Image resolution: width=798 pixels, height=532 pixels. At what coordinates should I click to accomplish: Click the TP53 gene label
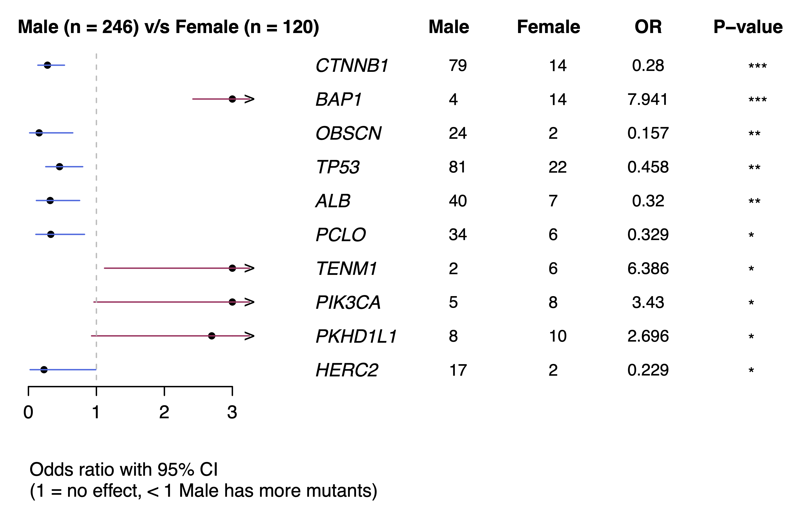pyautogui.click(x=338, y=167)
